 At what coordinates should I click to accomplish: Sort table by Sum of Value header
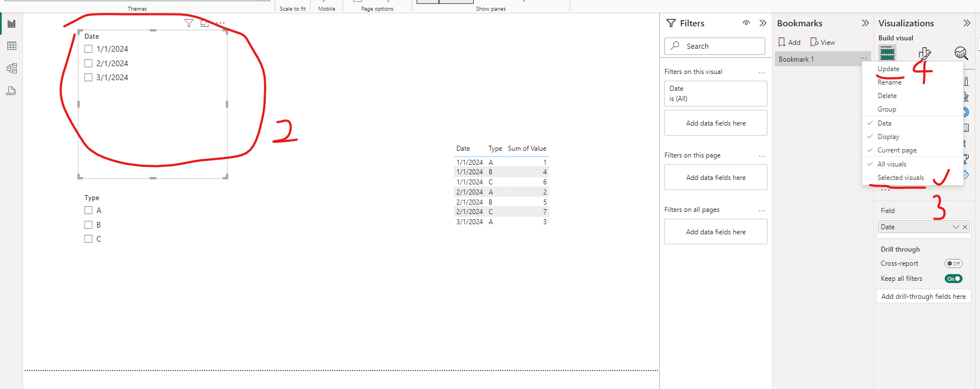(x=527, y=149)
